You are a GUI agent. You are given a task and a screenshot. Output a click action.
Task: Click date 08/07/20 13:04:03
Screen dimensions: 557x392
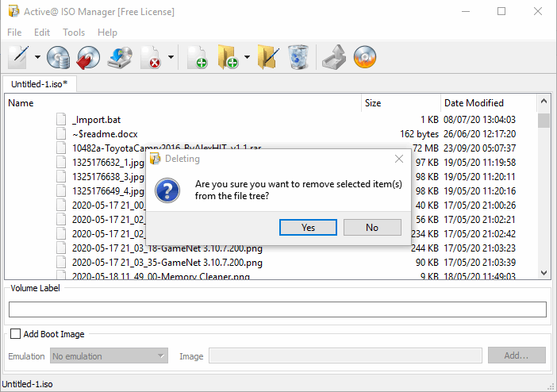(x=479, y=120)
